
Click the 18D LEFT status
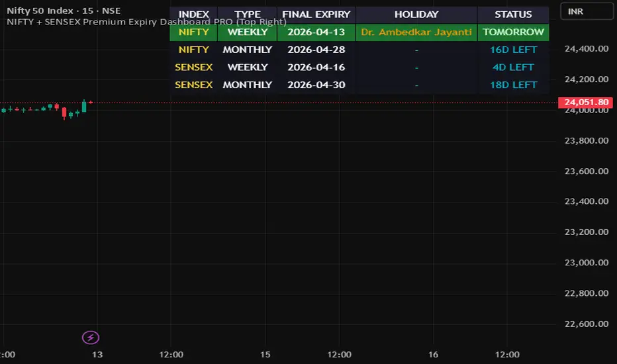tap(513, 85)
